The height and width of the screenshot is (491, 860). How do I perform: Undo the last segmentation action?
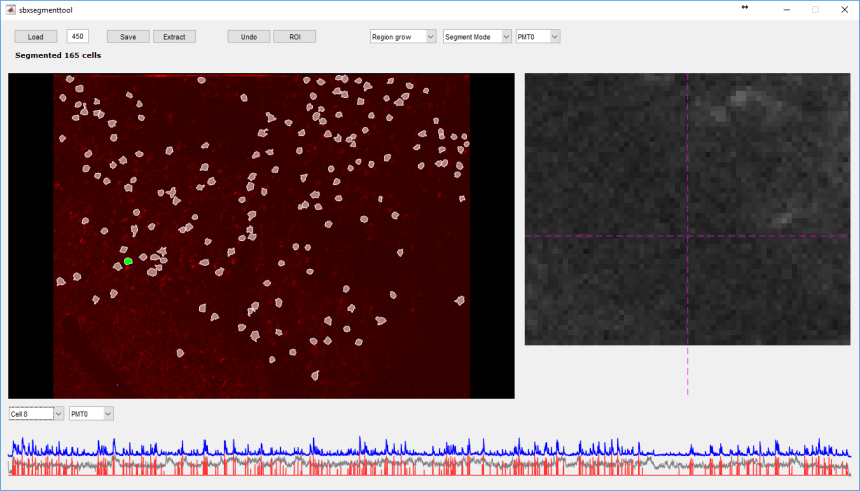click(248, 37)
